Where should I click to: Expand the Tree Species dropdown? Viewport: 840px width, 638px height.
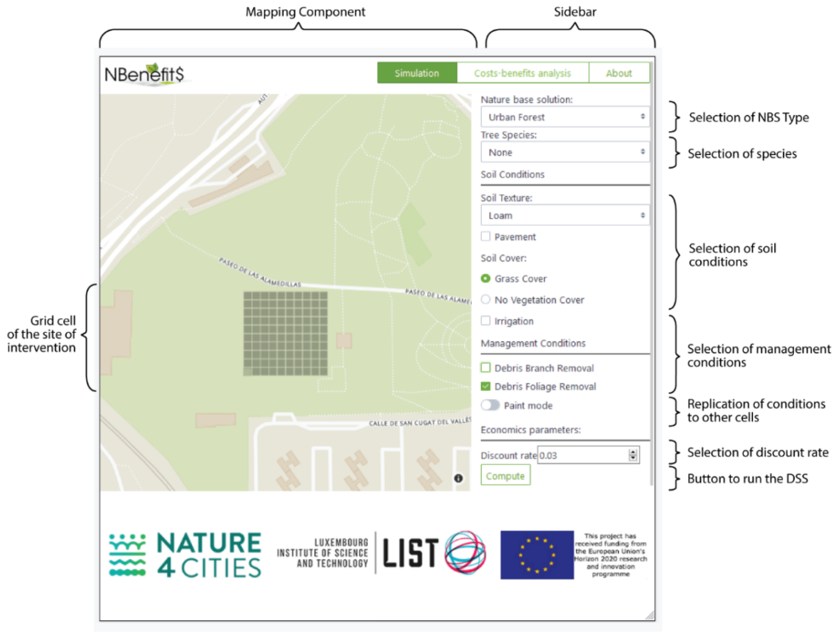coord(565,152)
